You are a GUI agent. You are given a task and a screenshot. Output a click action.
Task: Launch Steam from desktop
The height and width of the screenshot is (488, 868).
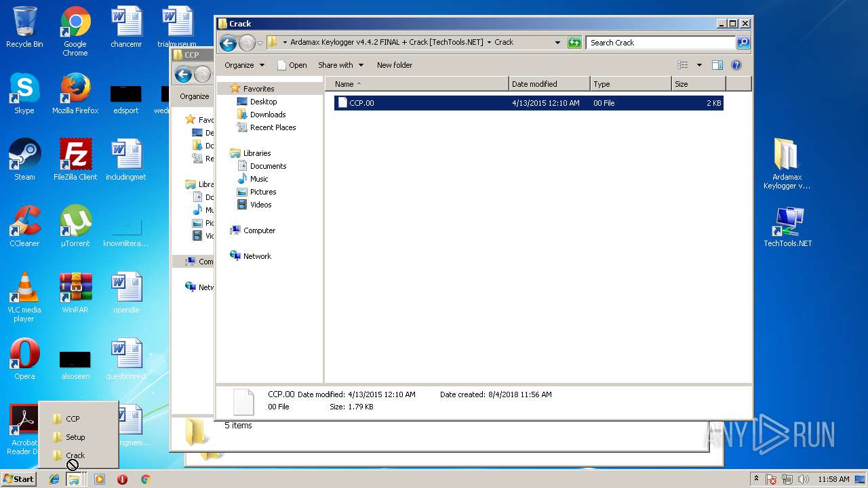point(24,160)
